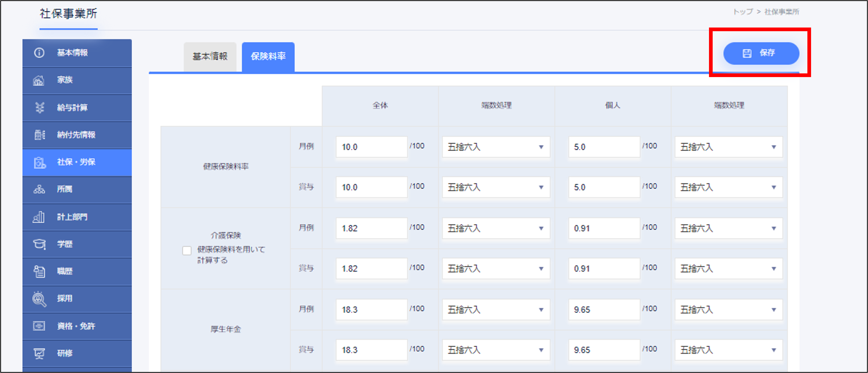Click the 基本情報 info icon in sidebar
Screen dimensions: 868x373
[x=39, y=53]
